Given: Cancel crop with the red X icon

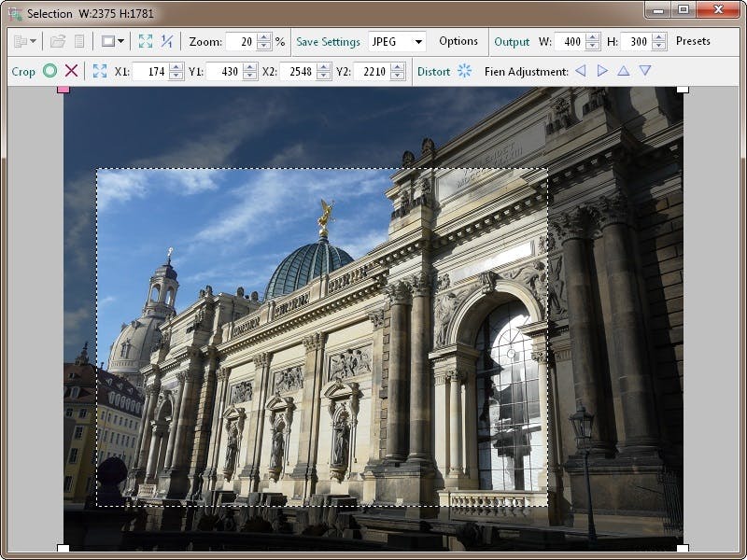Looking at the screenshot, I should [x=71, y=71].
